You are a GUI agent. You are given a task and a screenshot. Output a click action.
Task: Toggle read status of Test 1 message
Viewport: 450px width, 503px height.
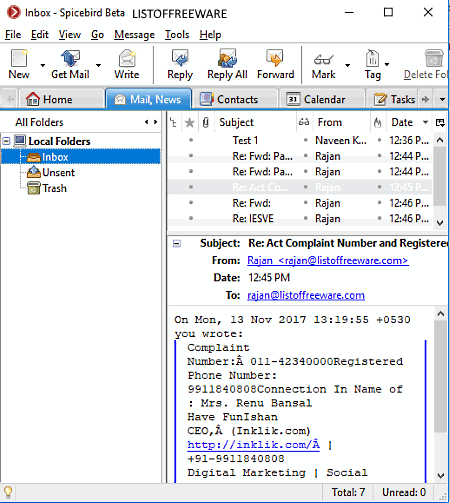[x=305, y=140]
